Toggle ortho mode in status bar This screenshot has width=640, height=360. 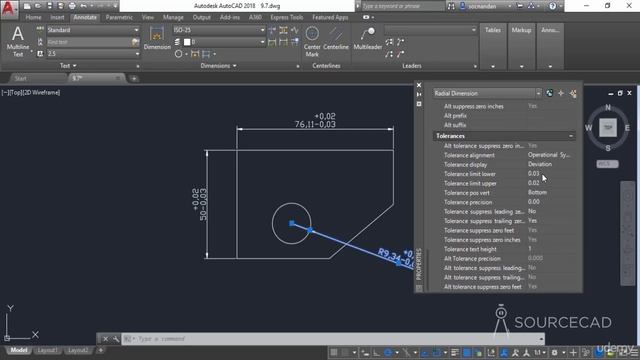tap(376, 353)
